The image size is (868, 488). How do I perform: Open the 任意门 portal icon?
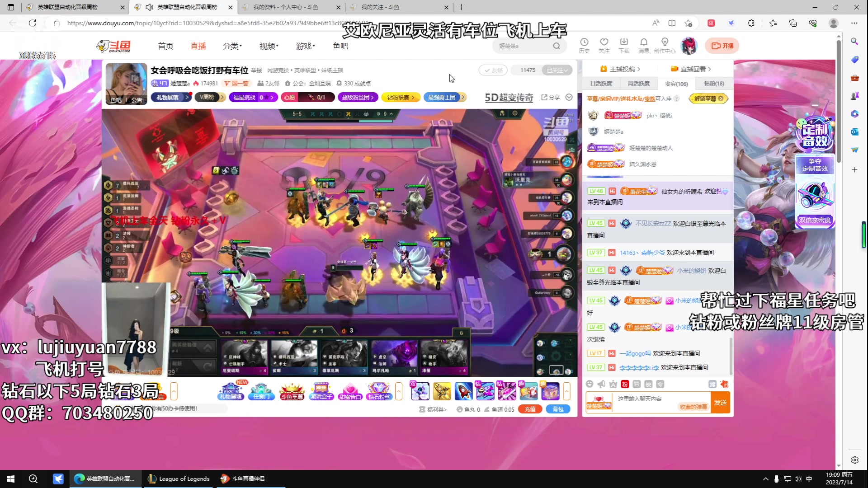pos(261,391)
